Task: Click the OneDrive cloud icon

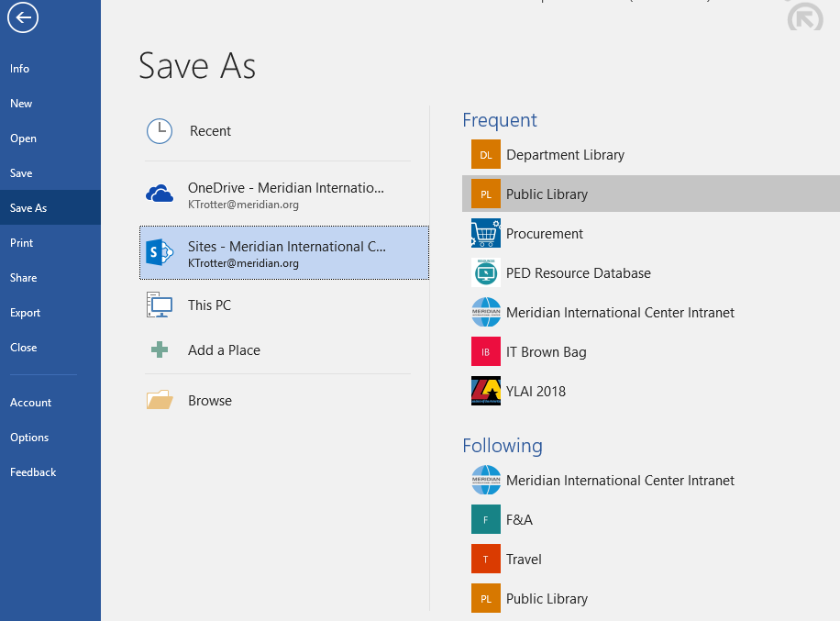Action: pyautogui.click(x=160, y=194)
